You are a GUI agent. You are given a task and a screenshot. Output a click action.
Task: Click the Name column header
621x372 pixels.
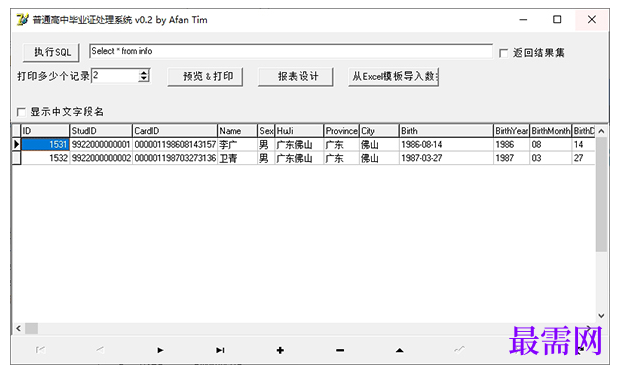pyautogui.click(x=237, y=131)
